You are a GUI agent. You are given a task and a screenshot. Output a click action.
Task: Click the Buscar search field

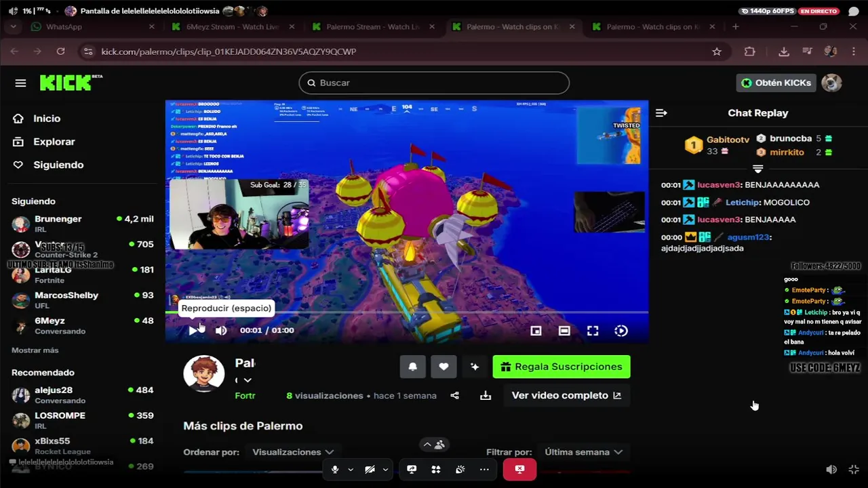click(x=434, y=83)
